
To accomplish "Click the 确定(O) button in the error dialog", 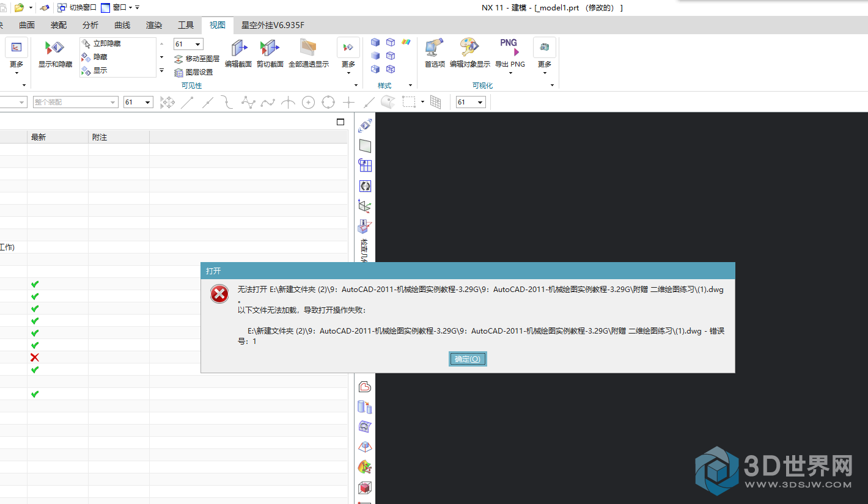I will click(468, 359).
